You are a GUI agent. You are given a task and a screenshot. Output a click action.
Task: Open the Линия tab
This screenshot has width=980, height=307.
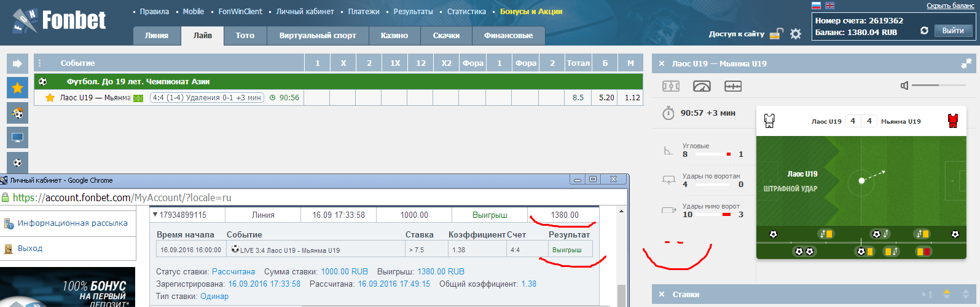click(157, 36)
